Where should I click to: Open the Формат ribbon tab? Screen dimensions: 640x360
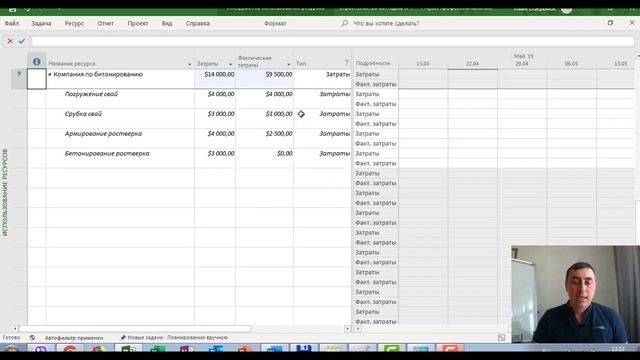click(275, 23)
